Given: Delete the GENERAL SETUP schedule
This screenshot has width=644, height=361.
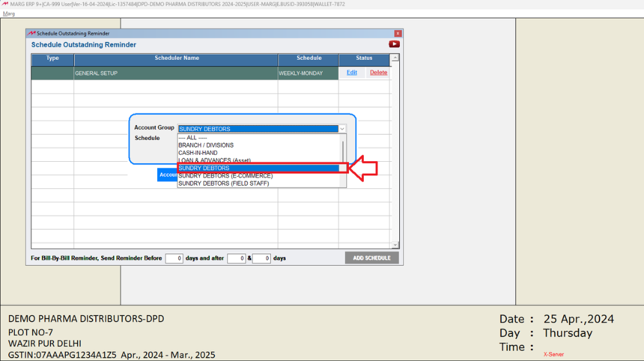Looking at the screenshot, I should pos(379,73).
